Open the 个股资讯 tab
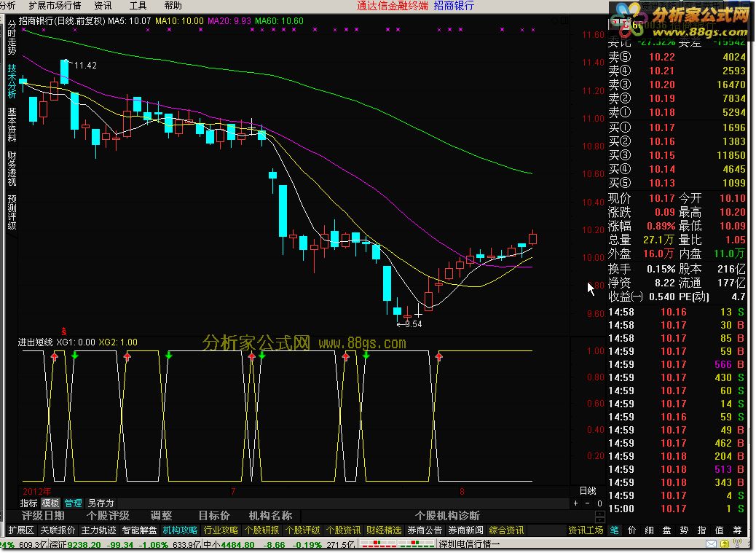756x553 pixels. tap(343, 530)
